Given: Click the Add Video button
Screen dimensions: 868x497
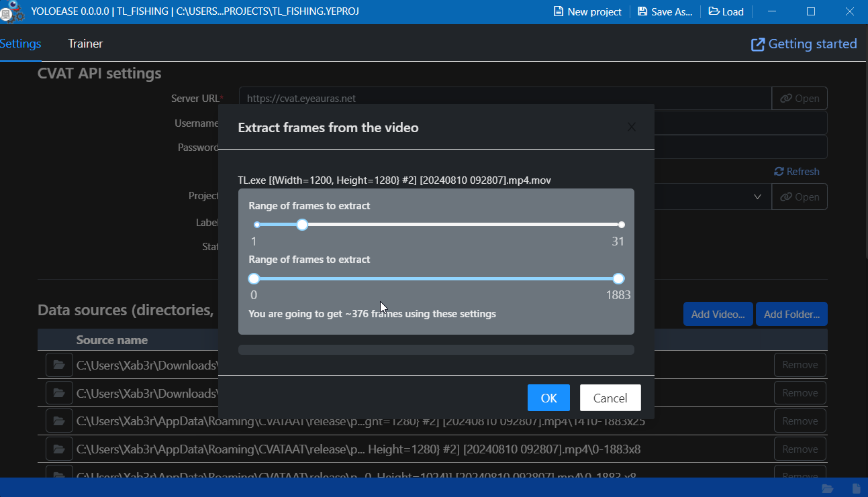Looking at the screenshot, I should tap(718, 314).
